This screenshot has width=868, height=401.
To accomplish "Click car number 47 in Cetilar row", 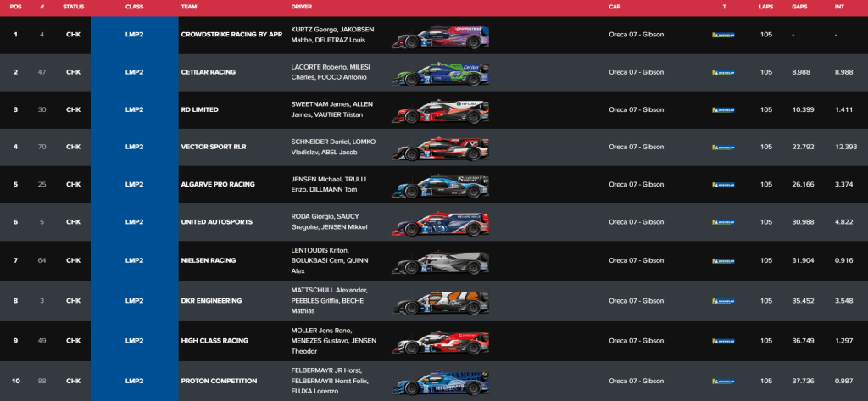I will (42, 72).
